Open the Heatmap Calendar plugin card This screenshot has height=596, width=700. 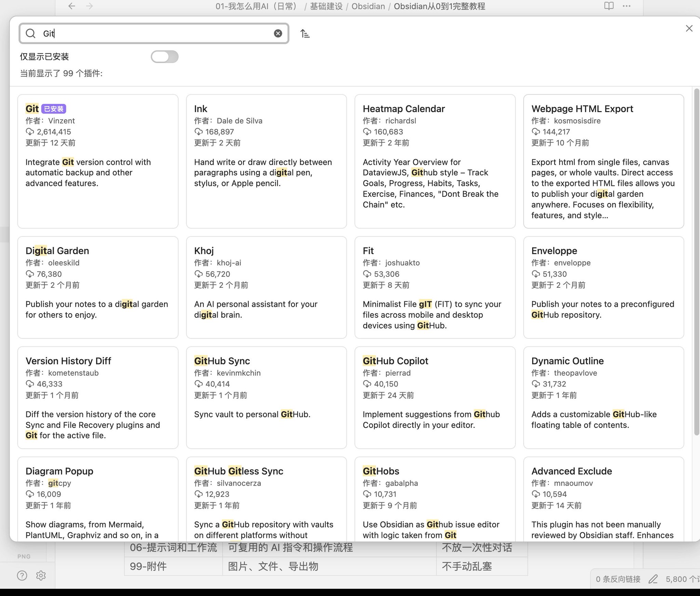pyautogui.click(x=435, y=161)
